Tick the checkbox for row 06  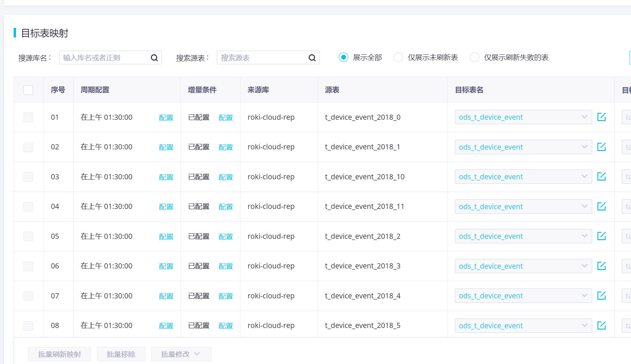coord(28,266)
